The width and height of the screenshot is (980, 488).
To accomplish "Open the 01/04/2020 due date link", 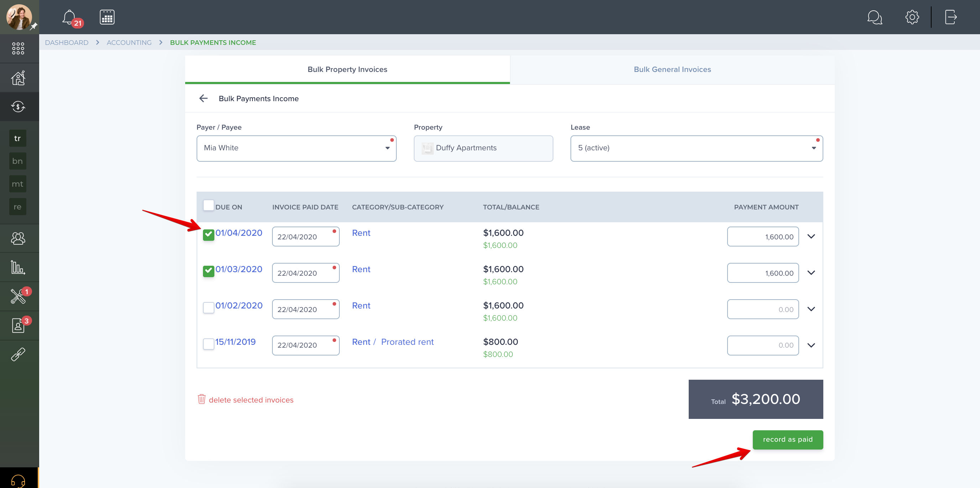I will pos(239,233).
